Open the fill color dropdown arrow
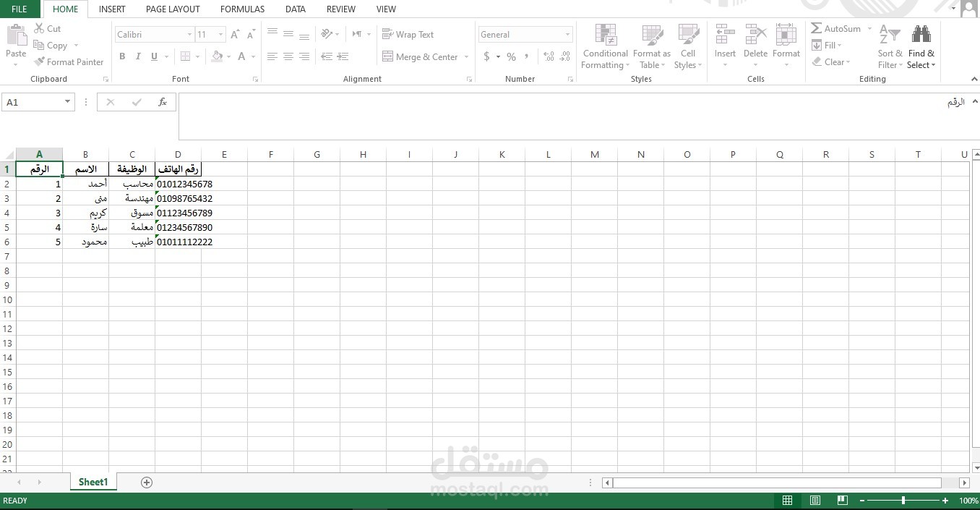980x510 pixels. [228, 56]
